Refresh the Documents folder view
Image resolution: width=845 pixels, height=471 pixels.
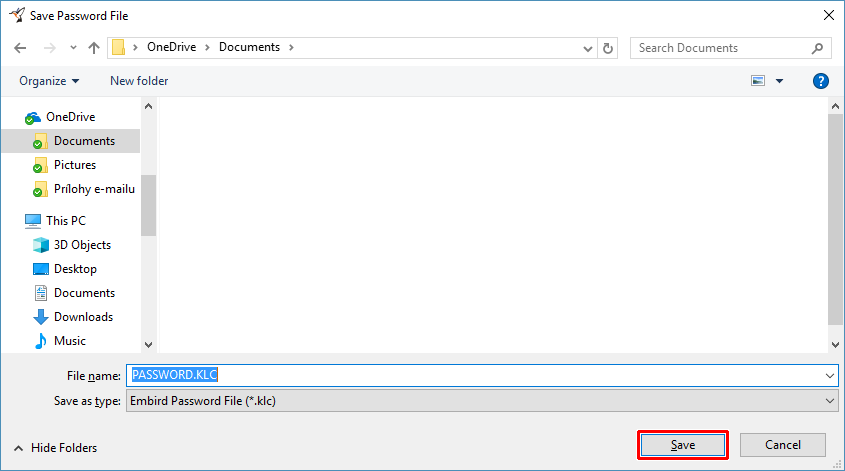[x=607, y=49]
